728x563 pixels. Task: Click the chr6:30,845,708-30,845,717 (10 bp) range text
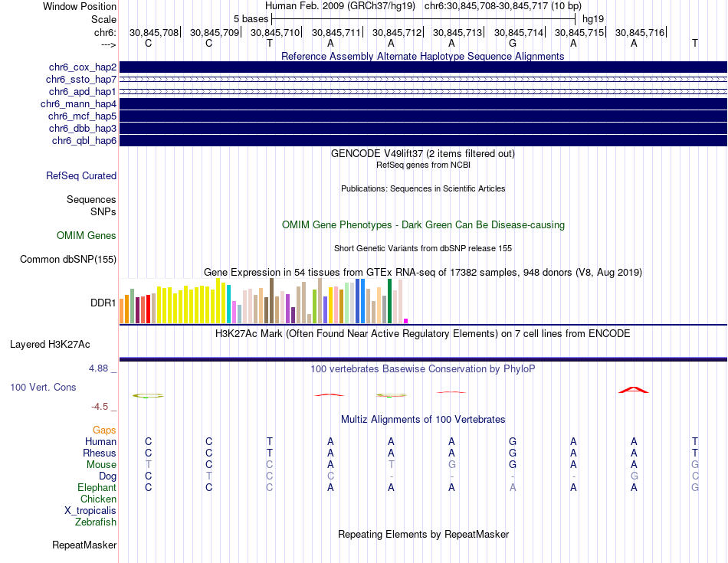click(x=503, y=6)
